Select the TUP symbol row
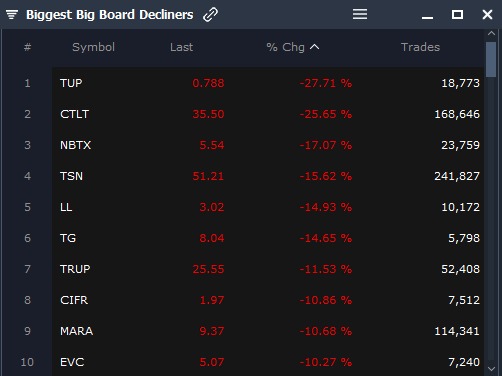This screenshot has height=376, width=502. (x=268, y=83)
